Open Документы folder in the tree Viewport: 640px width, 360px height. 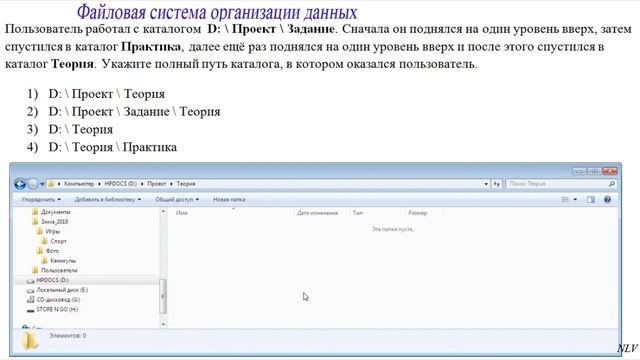click(x=56, y=212)
